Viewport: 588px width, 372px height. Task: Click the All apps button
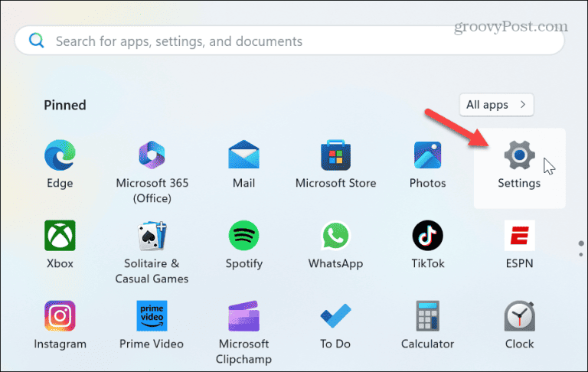click(496, 105)
